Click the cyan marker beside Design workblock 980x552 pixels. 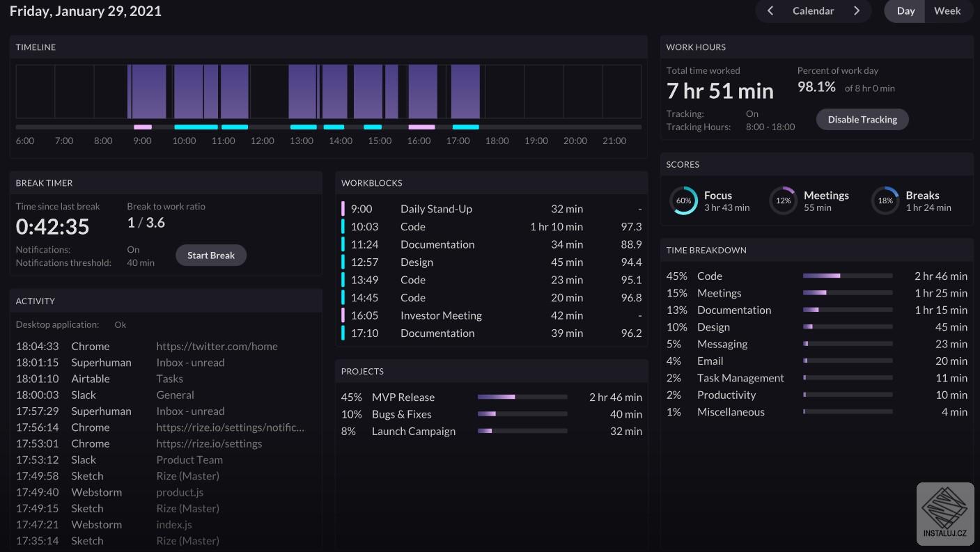click(343, 262)
